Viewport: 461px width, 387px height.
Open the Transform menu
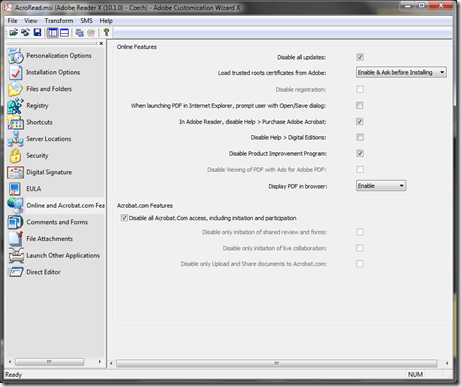click(x=59, y=21)
